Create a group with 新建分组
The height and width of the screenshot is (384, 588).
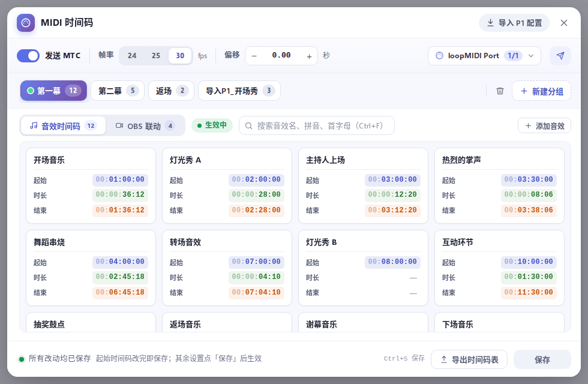coord(541,91)
